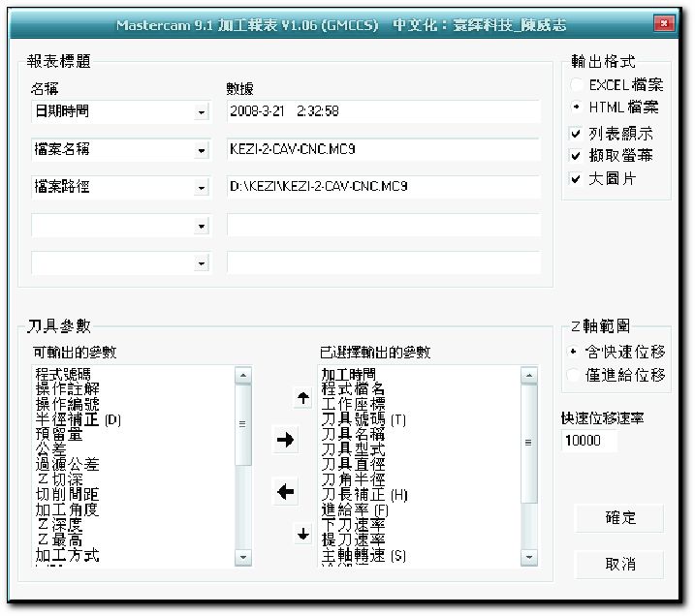695x616 pixels.
Task: Toggle 擷取螢幕 checkbox
Action: [576, 155]
